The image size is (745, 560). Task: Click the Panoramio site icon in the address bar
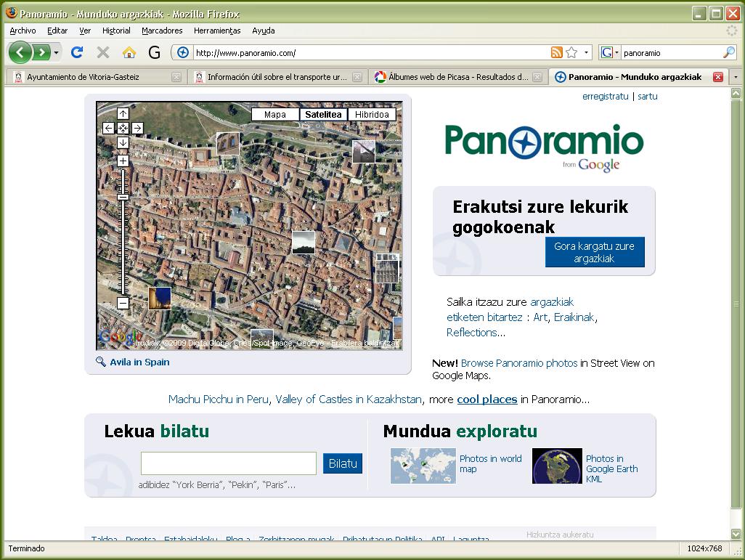[183, 52]
